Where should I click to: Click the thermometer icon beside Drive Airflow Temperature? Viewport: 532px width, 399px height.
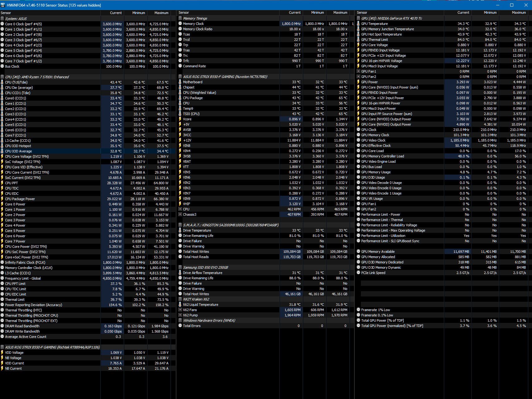(x=180, y=273)
